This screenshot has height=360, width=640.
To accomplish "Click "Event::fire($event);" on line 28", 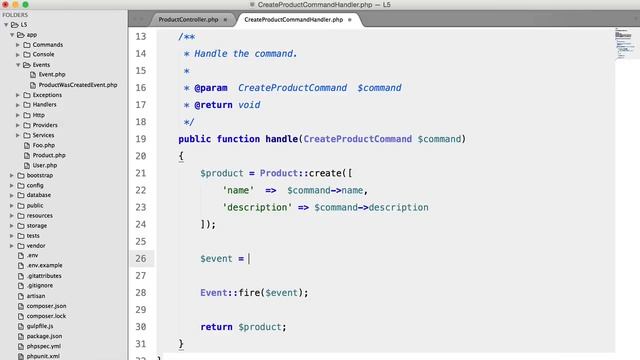I will 254,293.
